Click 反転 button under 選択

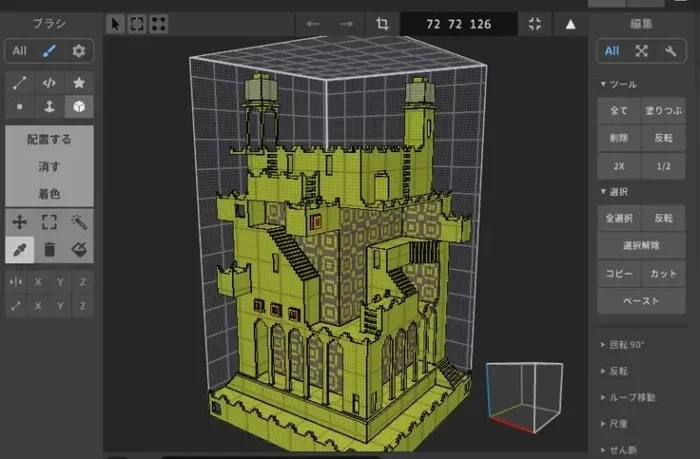pos(663,218)
